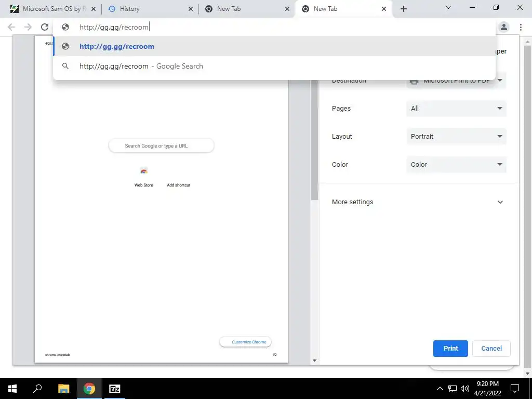The image size is (532, 399).
Task: Show hidden system tray icons
Action: (440, 389)
